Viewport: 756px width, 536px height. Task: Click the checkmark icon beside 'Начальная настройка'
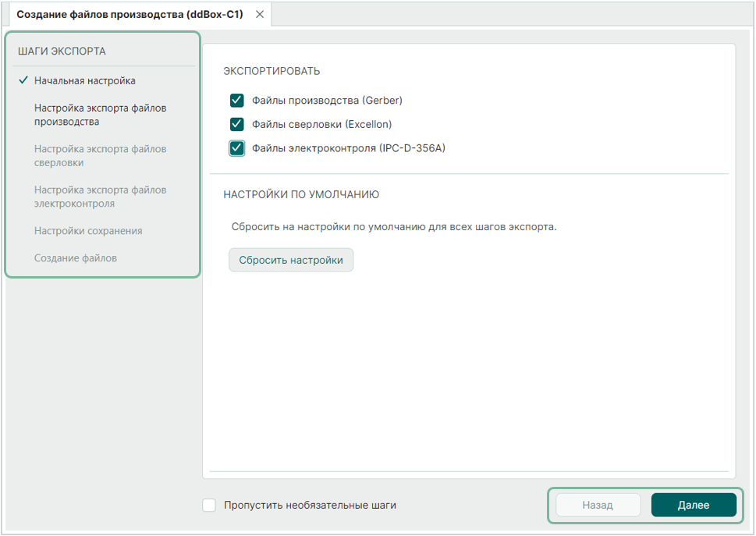click(23, 80)
